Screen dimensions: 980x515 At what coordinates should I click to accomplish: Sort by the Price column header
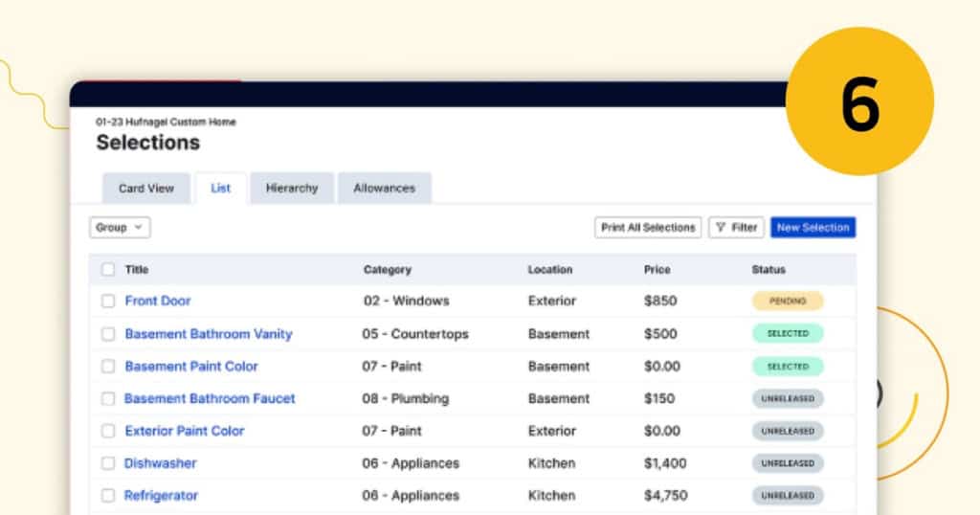click(x=657, y=270)
